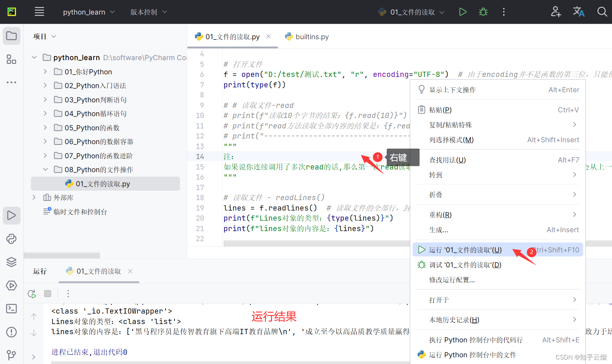The width and height of the screenshot is (612, 364).
Task: Choose 列选择模式(M) menu entry
Action: click(498, 140)
